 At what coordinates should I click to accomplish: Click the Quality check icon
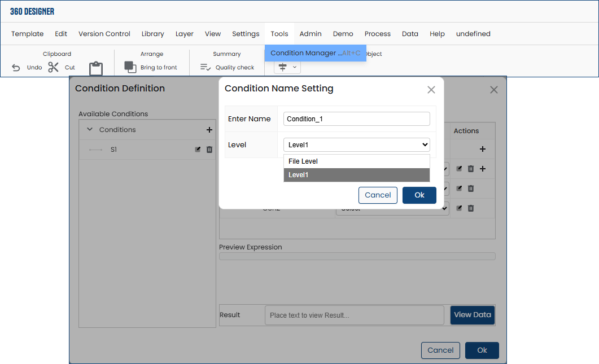click(x=206, y=67)
